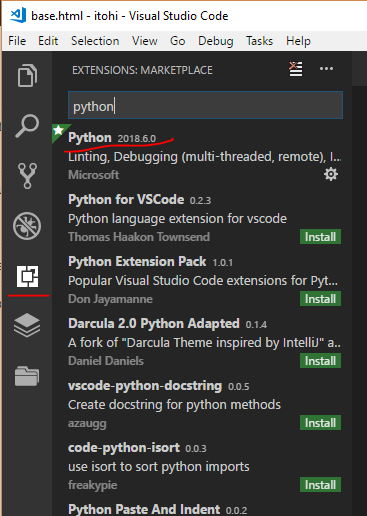
Task: Select the code-python-isort title
Action: (124, 448)
